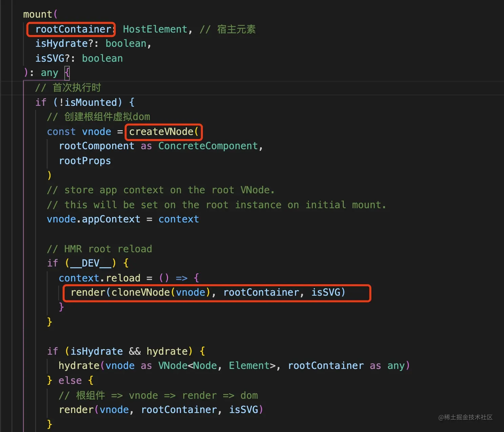504x432 pixels.
Task: Click the createVNode call
Action: coord(164,132)
